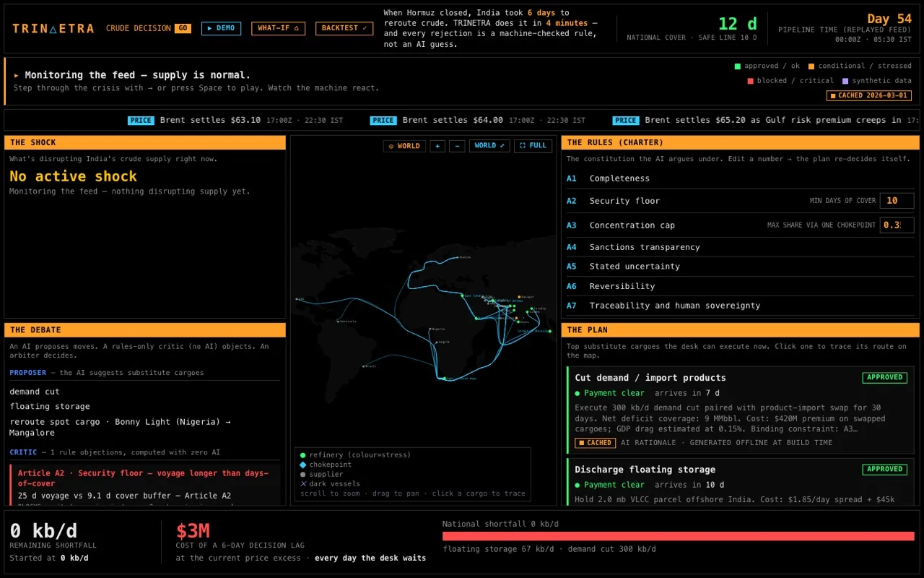Open the What-If mode
Image resolution: width=924 pixels, height=578 pixels.
pos(278,28)
